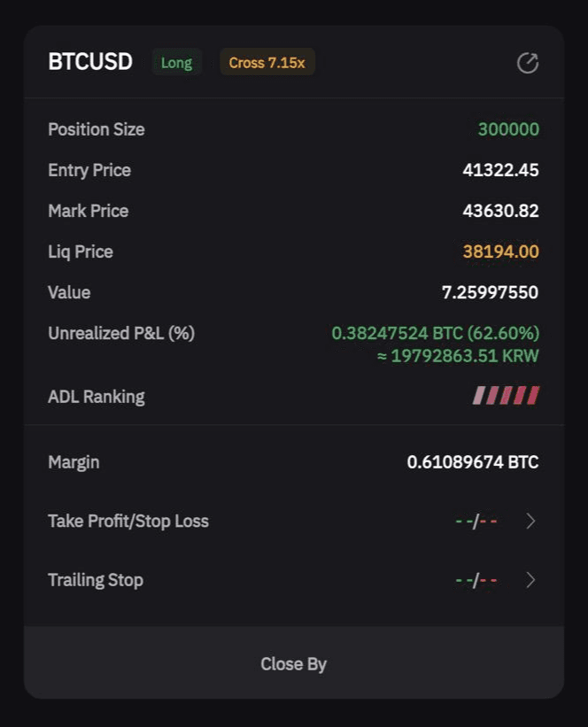This screenshot has height=727, width=588.
Task: Click the Trailing Stop dashes value
Action: coord(476,581)
